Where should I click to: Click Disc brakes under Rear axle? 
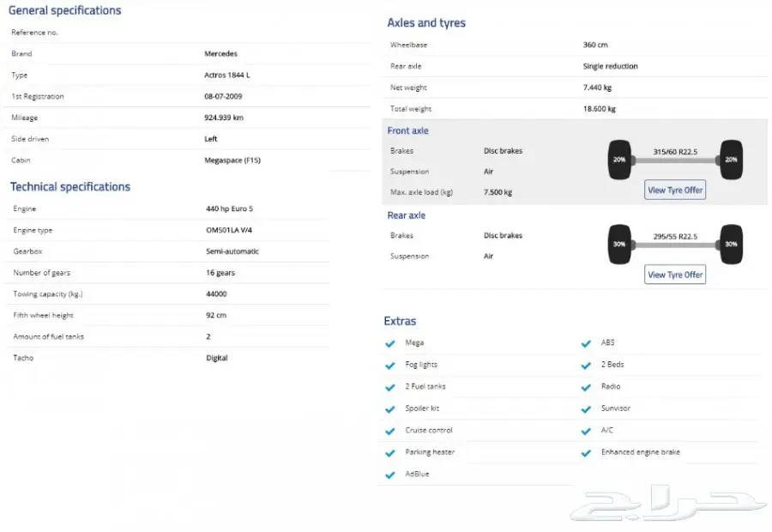503,235
